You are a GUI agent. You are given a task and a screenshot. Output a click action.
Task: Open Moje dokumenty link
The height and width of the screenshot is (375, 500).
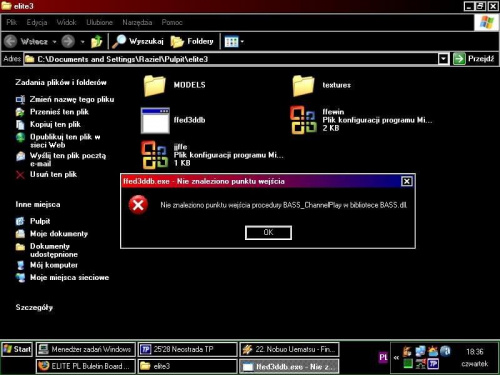pos(59,234)
